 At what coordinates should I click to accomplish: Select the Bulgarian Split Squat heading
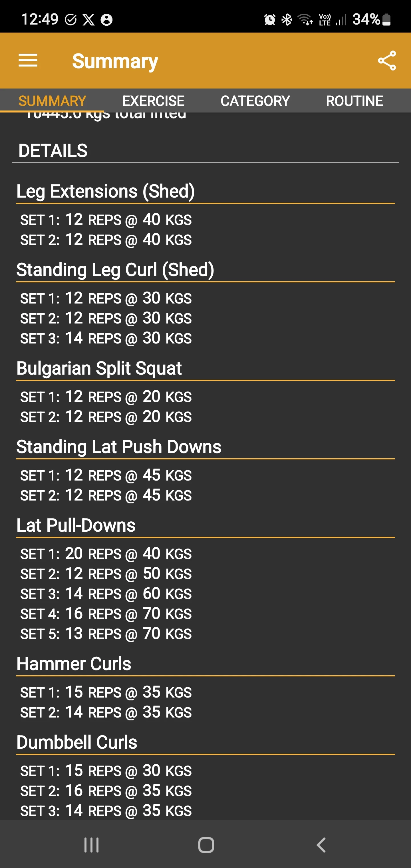click(99, 368)
